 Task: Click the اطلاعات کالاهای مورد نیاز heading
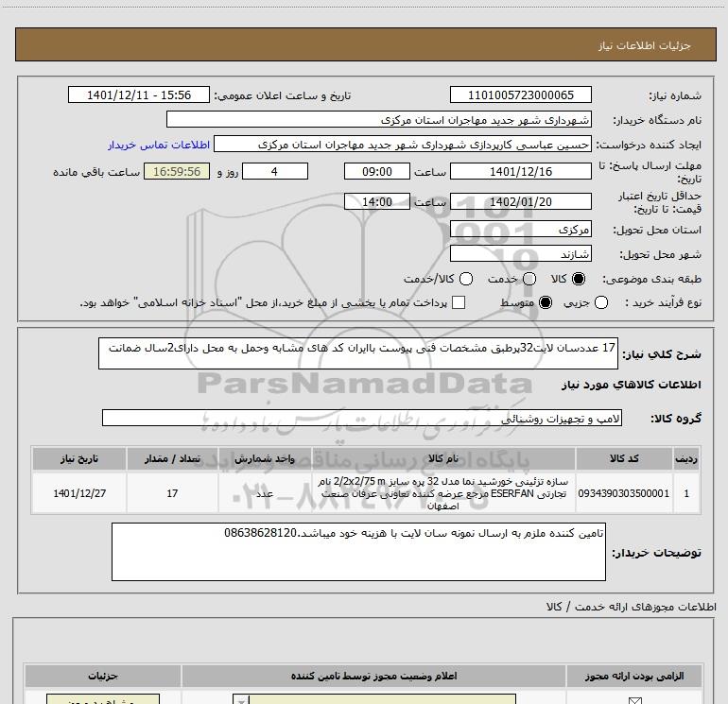631,385
